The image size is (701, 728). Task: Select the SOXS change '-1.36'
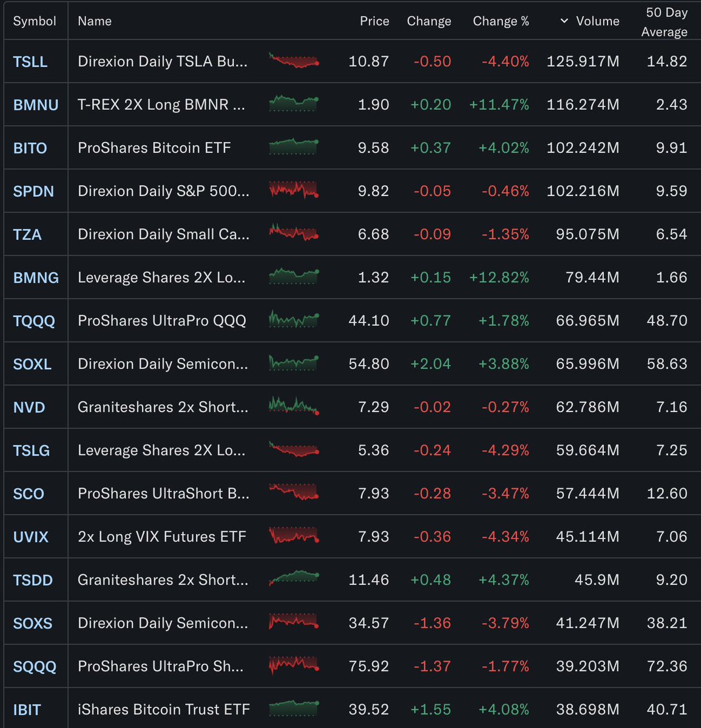coord(432,623)
